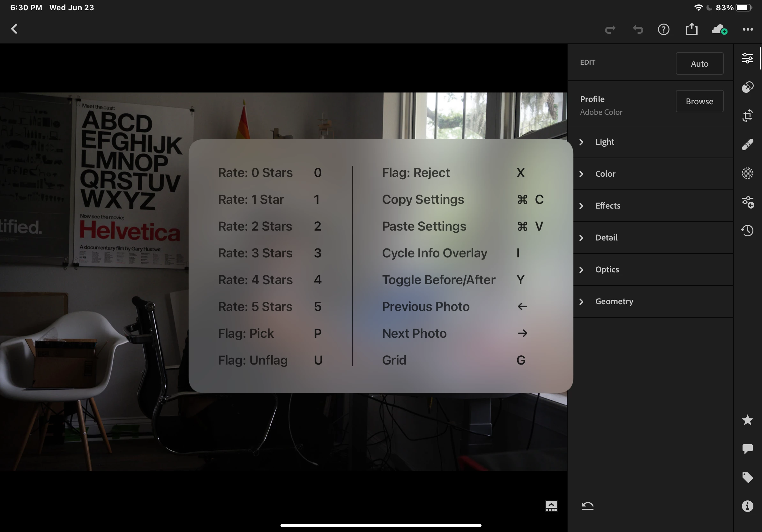Browse profiles with Browse button
The width and height of the screenshot is (762, 532).
click(699, 101)
